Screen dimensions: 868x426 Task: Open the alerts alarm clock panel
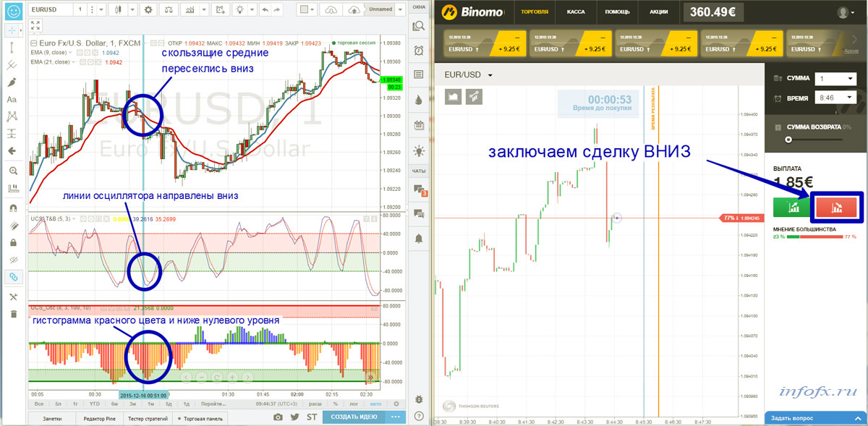[418, 50]
